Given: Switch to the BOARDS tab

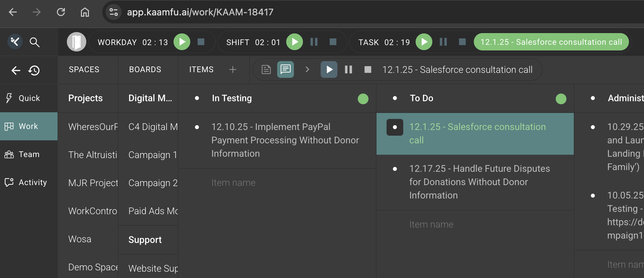Looking at the screenshot, I should coord(145,69).
